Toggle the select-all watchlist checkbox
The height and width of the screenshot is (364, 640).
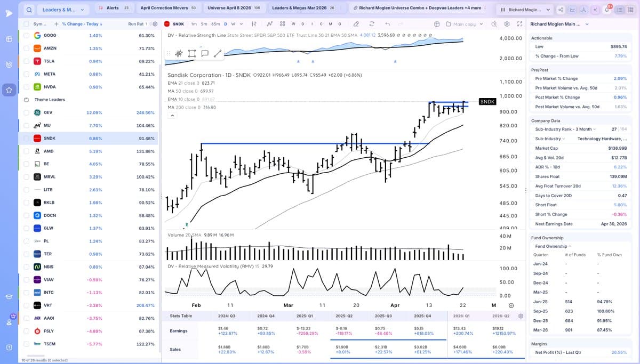(x=26, y=24)
